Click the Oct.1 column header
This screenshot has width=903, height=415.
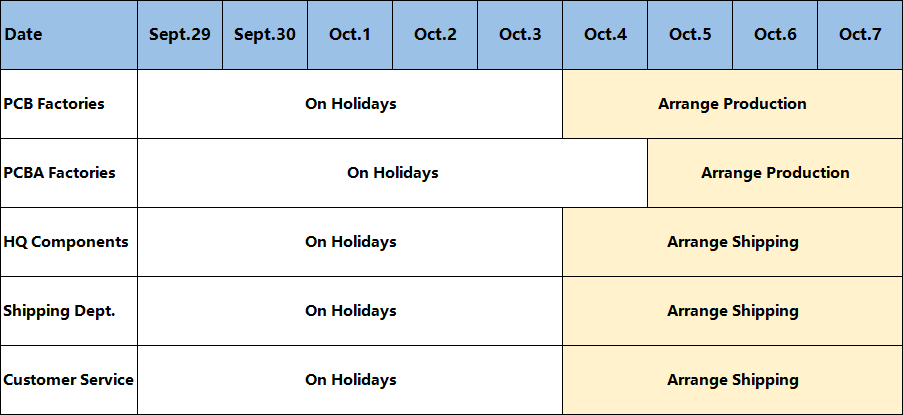(x=350, y=35)
